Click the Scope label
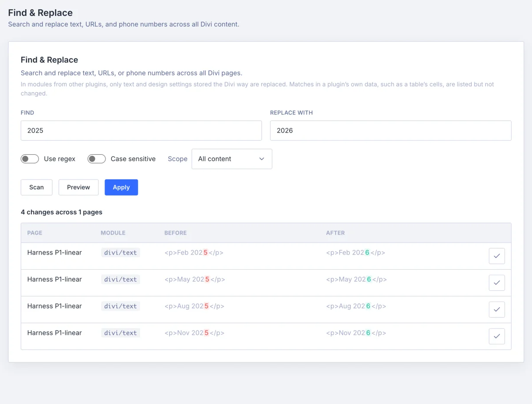Viewport: 532px width, 404px height. (177, 159)
